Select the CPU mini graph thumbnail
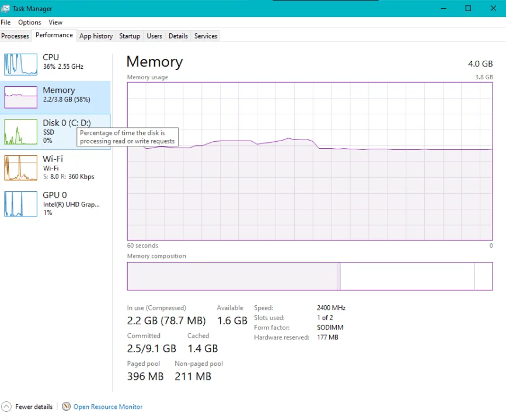Image resolution: width=506 pixels, height=420 pixels. [20, 65]
